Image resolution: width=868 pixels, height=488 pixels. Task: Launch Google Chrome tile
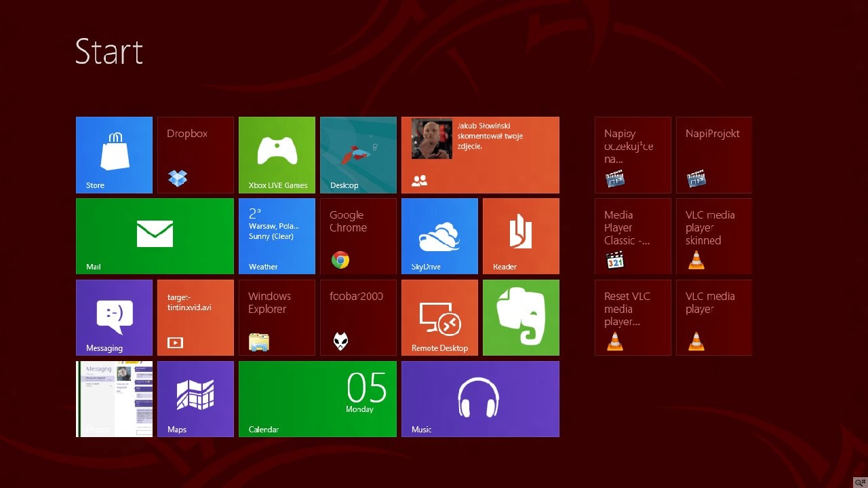coord(358,236)
